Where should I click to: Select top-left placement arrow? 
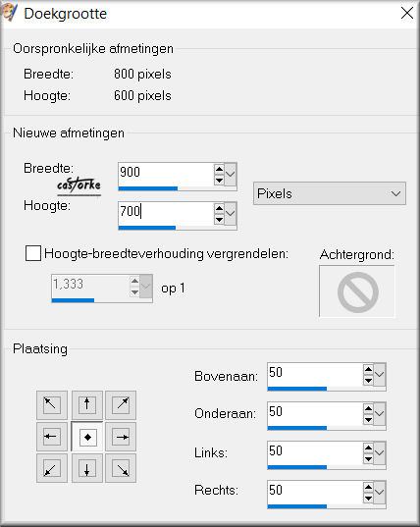52,404
